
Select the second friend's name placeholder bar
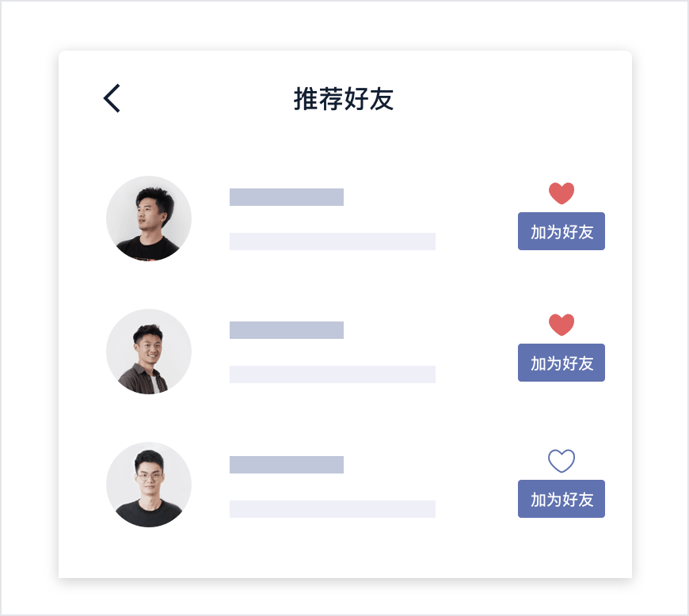287,330
